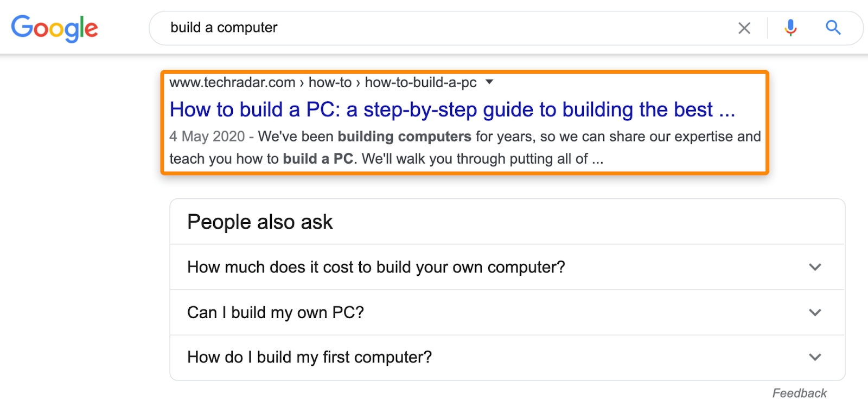
Task: Click the 'People also ask' heading
Action: (x=260, y=222)
